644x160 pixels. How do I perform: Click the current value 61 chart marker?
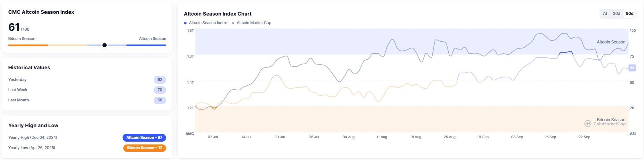click(x=632, y=68)
